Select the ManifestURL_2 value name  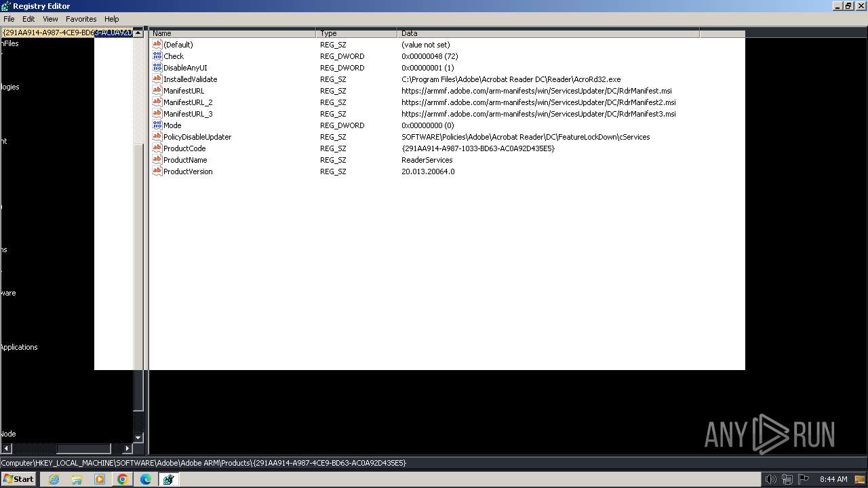coord(188,102)
